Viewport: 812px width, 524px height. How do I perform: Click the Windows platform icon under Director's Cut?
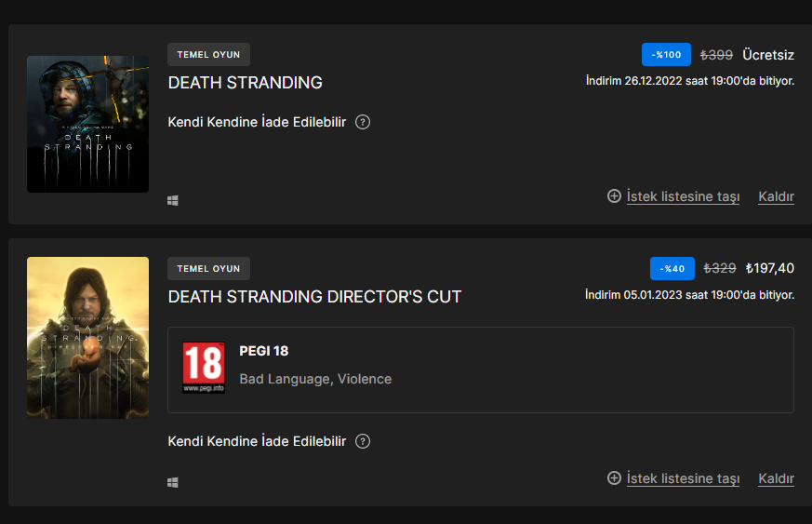(173, 482)
